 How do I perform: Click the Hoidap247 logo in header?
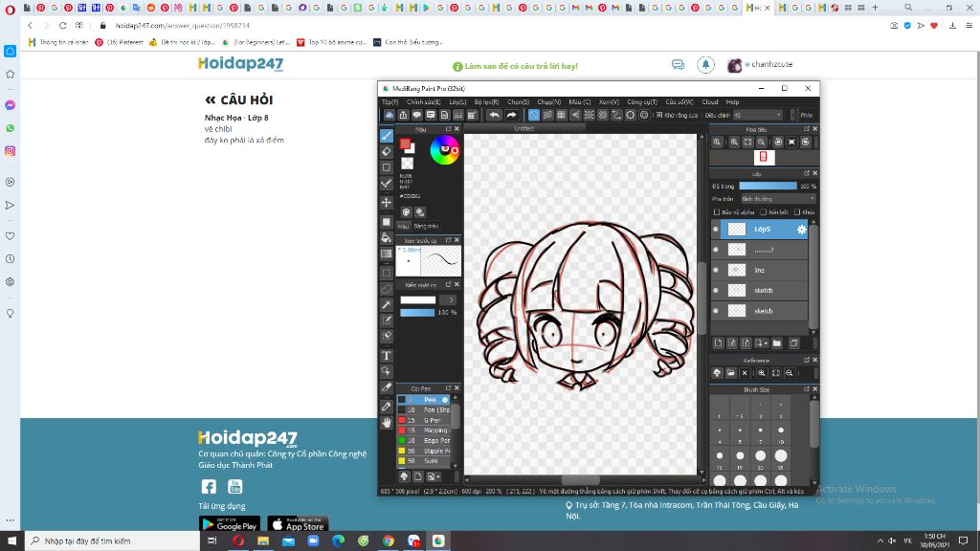click(240, 64)
